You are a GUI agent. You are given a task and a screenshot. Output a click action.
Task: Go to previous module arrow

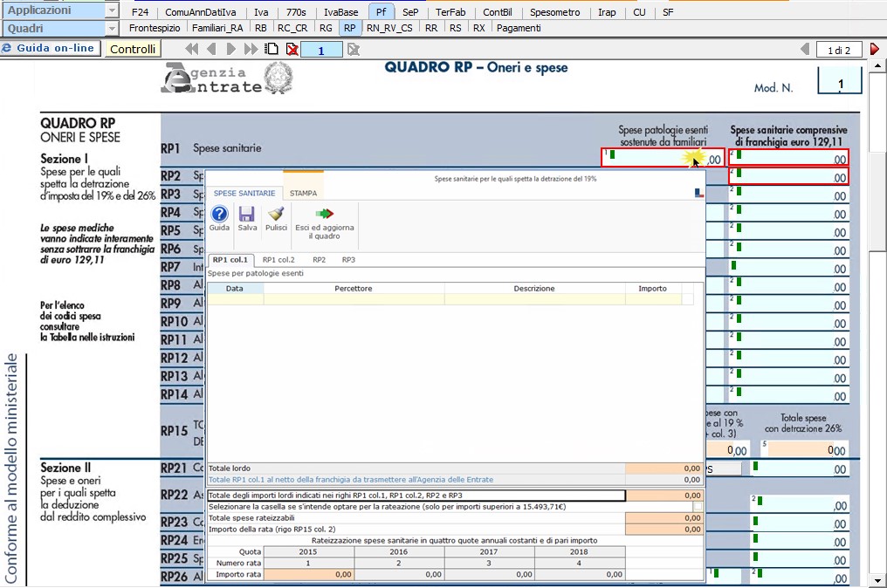(211, 49)
